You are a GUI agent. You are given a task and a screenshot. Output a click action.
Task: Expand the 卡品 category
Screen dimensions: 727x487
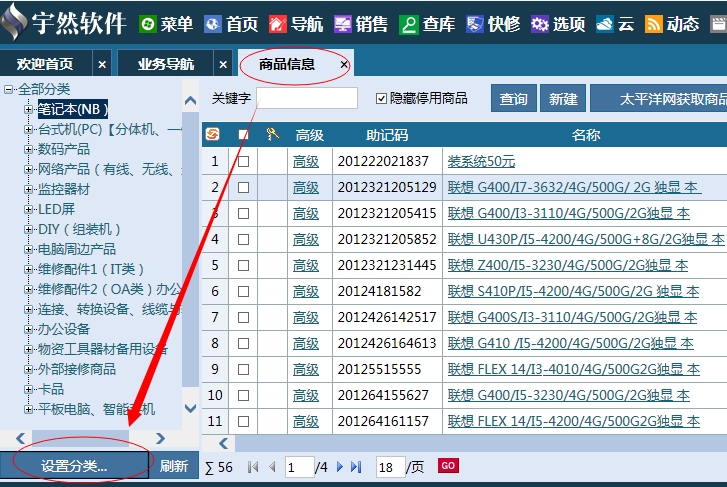coord(28,389)
